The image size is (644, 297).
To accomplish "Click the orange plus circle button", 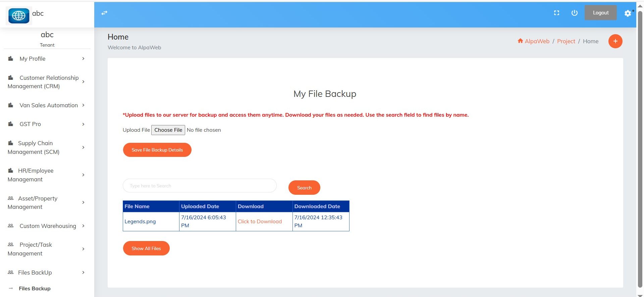I will click(x=615, y=41).
